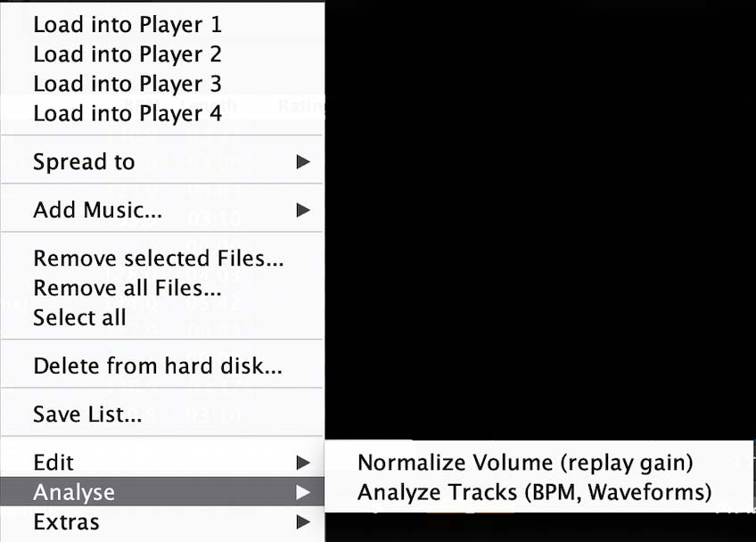Load track into Player 2
The width and height of the screenshot is (756, 542).
127,53
